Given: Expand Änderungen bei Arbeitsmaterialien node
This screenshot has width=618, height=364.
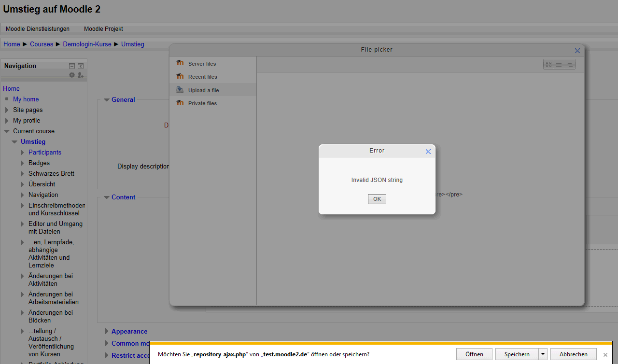Looking at the screenshot, I should tap(22, 294).
